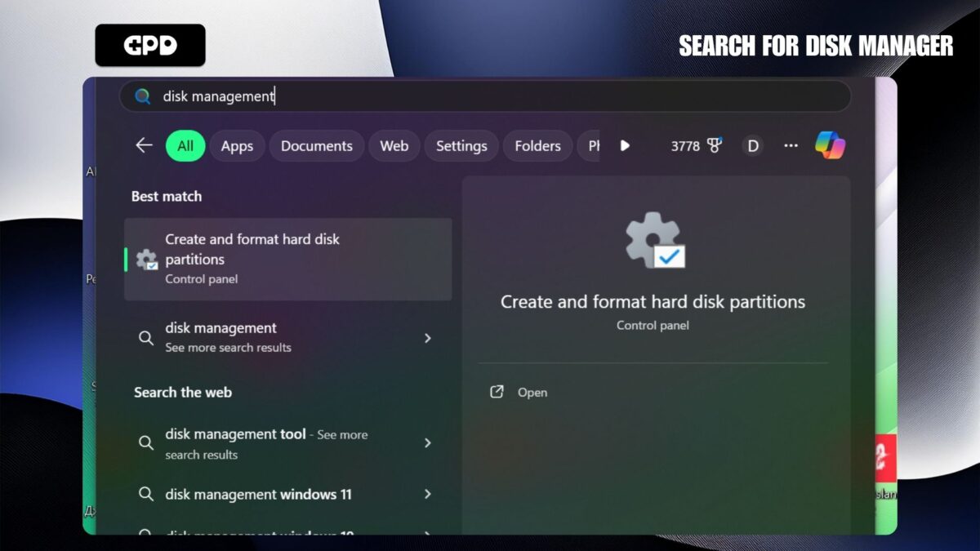Open the Copilot icon in search bar

[x=830, y=145]
